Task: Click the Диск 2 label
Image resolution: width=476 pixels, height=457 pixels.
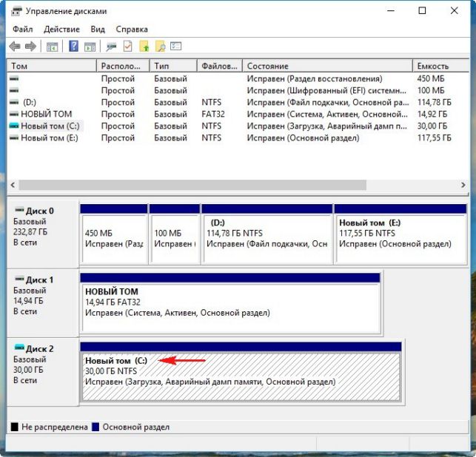Action: pyautogui.click(x=40, y=349)
